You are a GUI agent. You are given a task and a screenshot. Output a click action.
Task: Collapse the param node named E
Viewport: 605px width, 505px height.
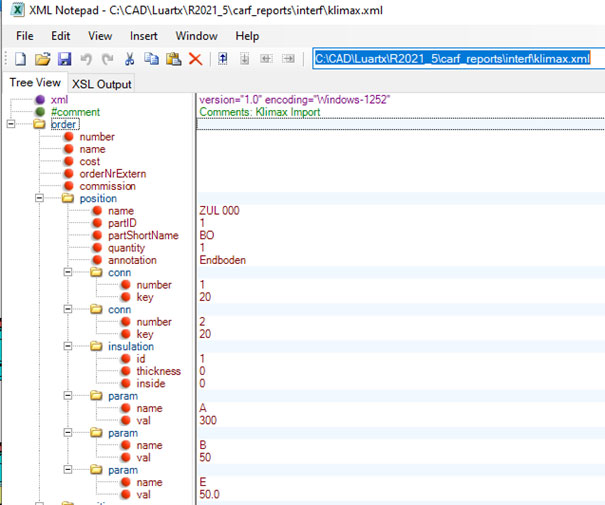[68, 470]
